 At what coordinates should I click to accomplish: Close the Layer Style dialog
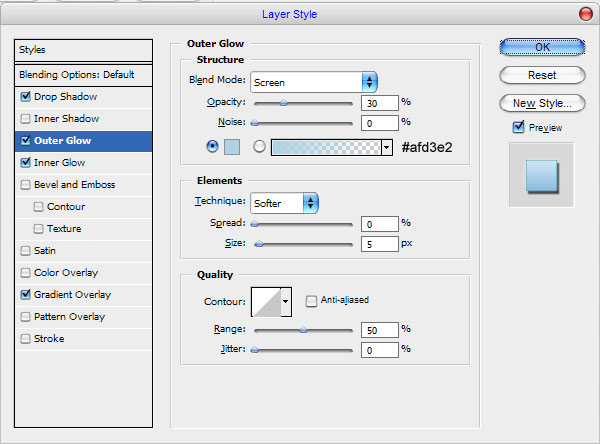[x=585, y=14]
